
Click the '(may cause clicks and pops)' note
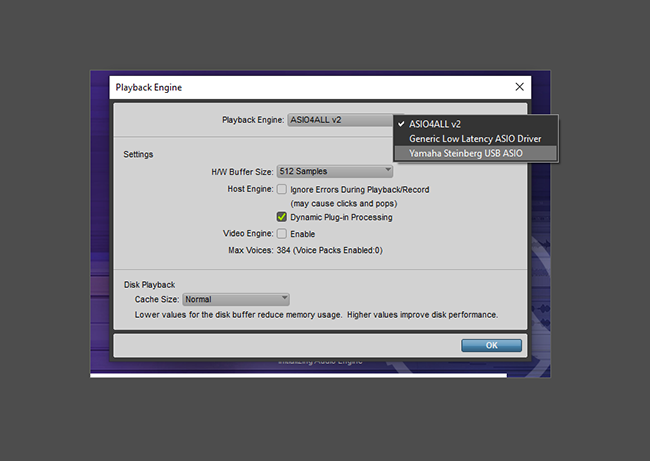tap(344, 204)
